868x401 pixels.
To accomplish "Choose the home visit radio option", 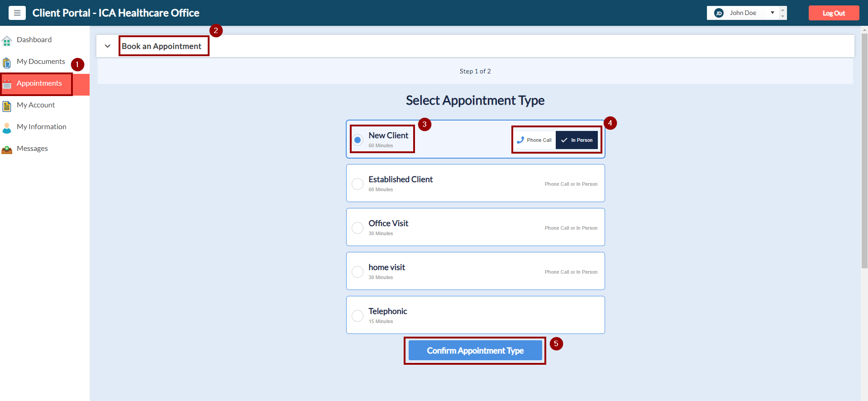I will [x=358, y=272].
